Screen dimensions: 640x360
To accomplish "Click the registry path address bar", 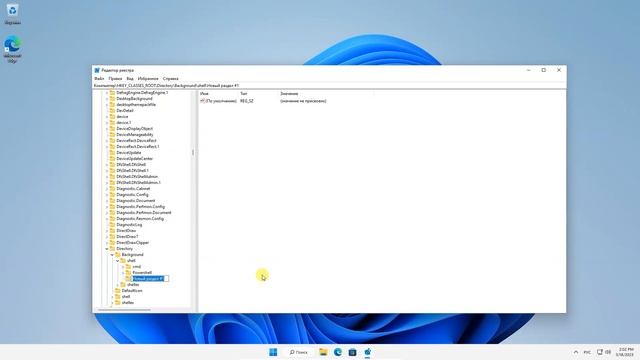I will coord(329,86).
